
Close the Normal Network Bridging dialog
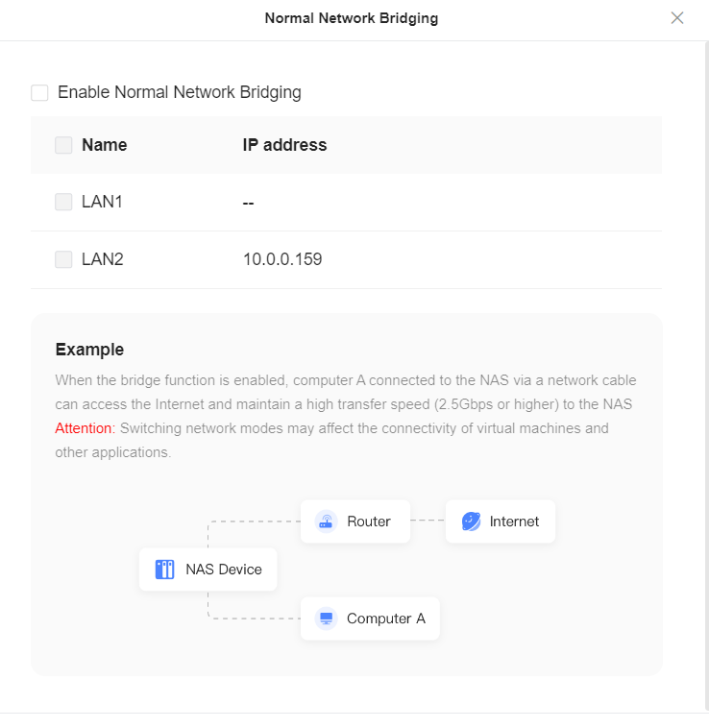[x=677, y=18]
